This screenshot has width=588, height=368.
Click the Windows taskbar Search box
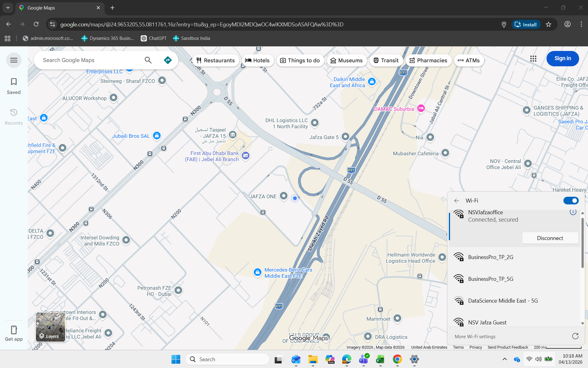click(x=227, y=359)
